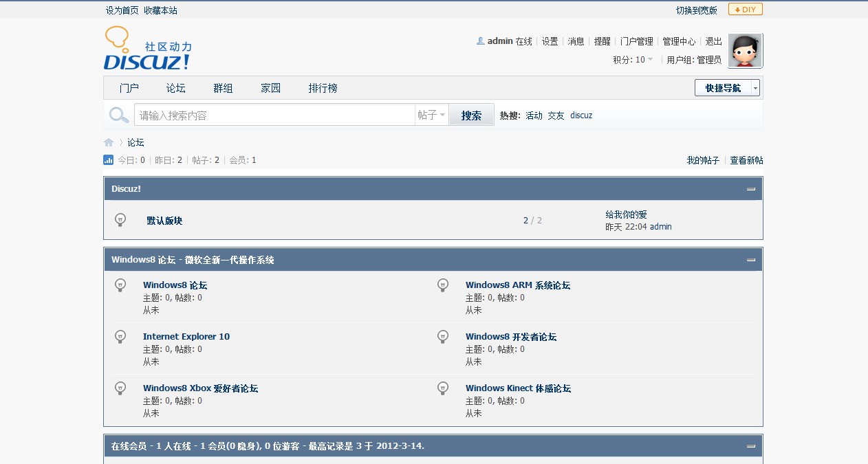Image resolution: width=868 pixels, height=464 pixels.
Task: Collapse the Discuz! category section
Action: (x=751, y=189)
